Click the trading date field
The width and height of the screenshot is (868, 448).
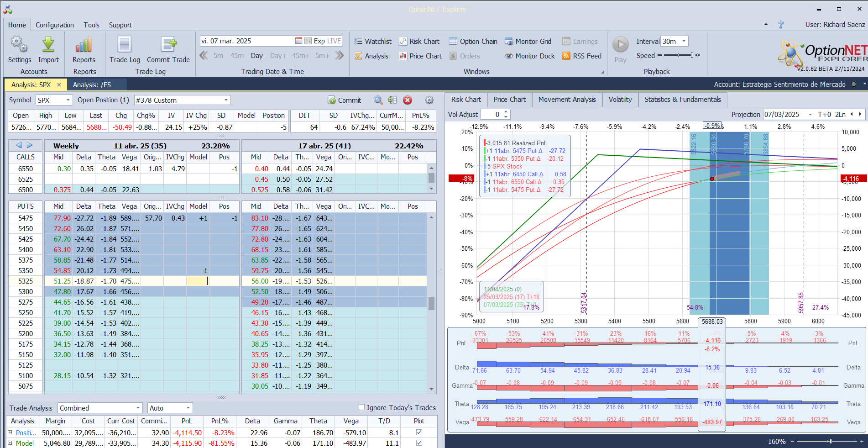tap(247, 41)
